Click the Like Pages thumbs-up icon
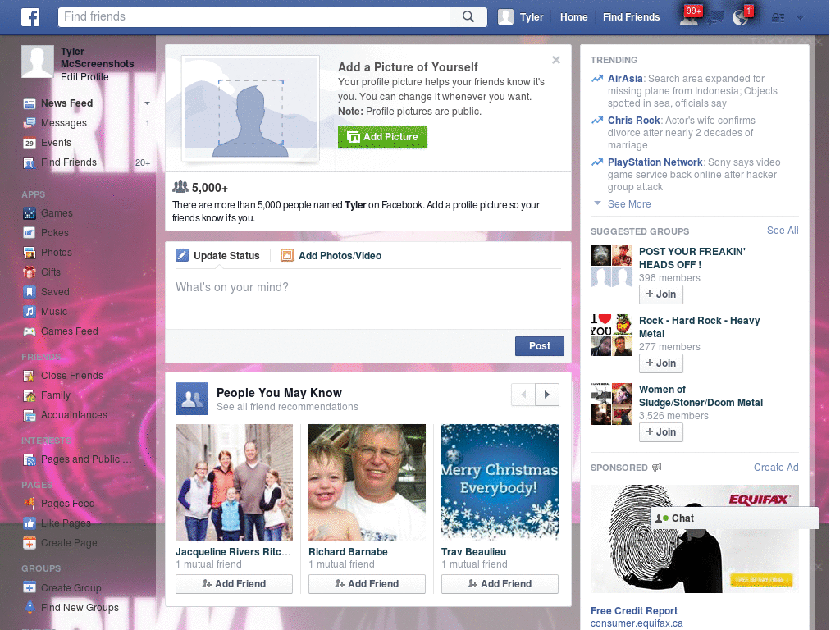 (30, 523)
